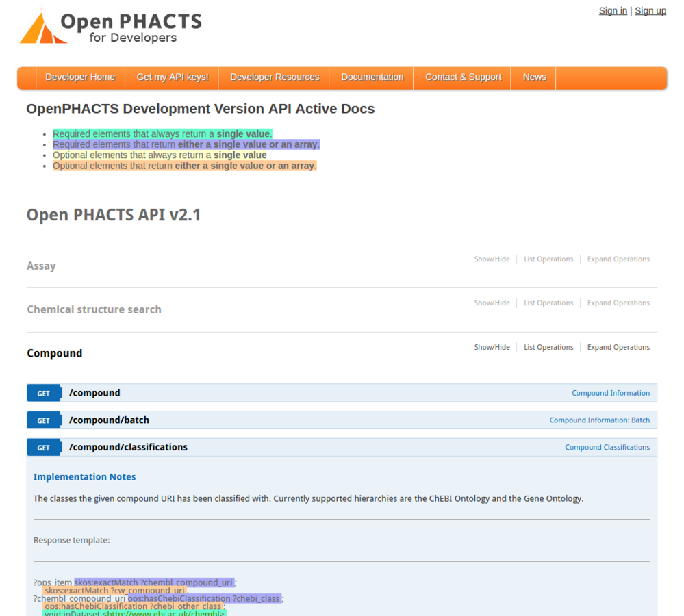Toggle Show/Hide for the Compound section
The width and height of the screenshot is (684, 616).
tap(492, 347)
